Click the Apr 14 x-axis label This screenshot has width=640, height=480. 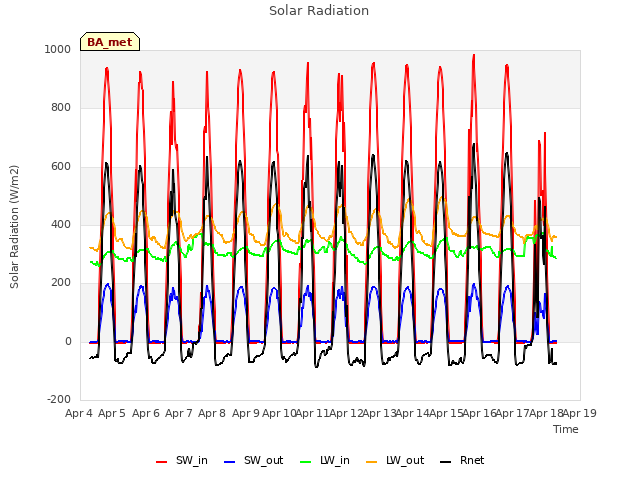click(412, 413)
